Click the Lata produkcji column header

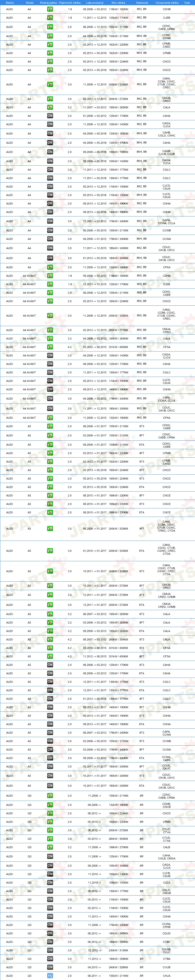(x=95, y=3)
